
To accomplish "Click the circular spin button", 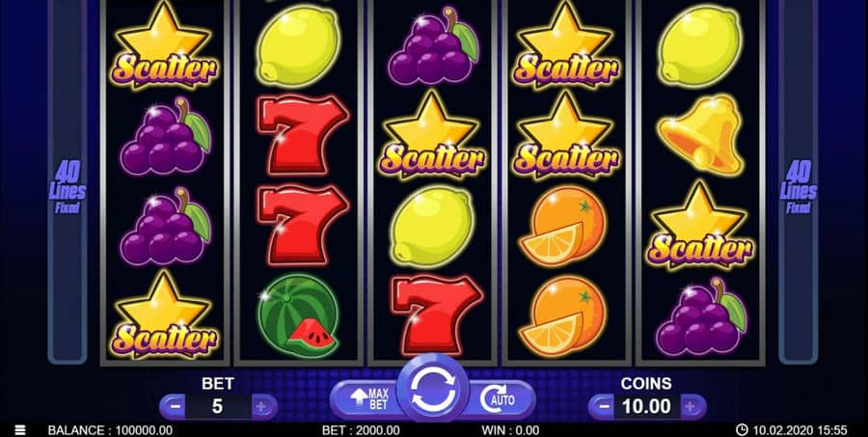I will 433,390.
